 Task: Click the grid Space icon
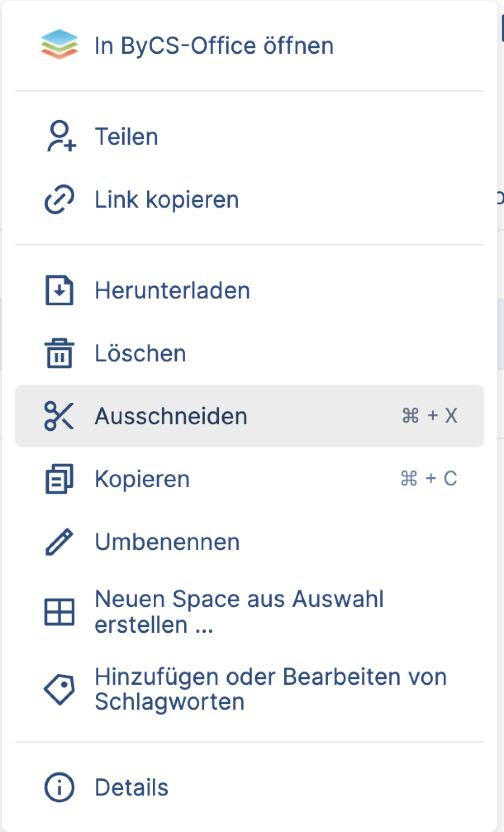tap(59, 612)
